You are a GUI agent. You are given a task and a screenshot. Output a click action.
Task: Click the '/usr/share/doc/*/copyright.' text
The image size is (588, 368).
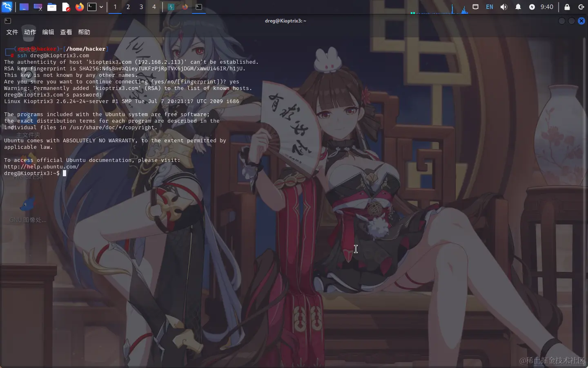(114, 128)
